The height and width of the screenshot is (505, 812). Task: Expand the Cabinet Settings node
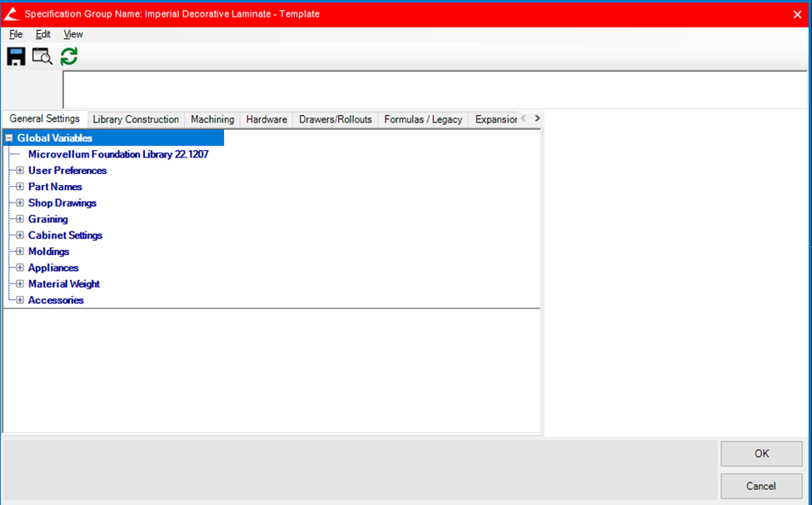coord(20,236)
